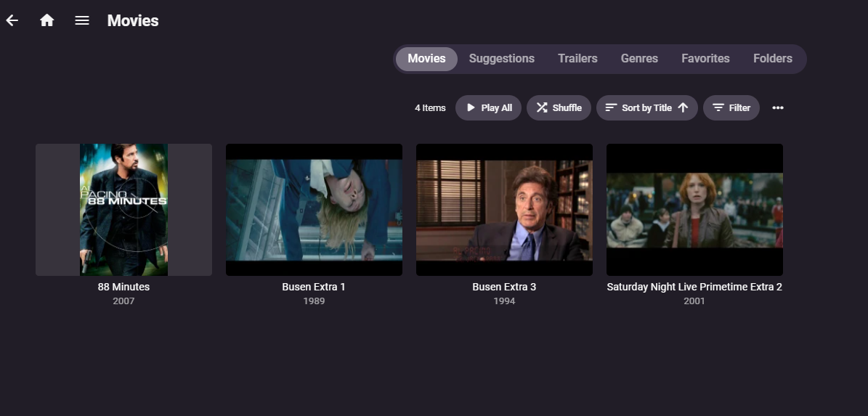Image resolution: width=868 pixels, height=416 pixels.
Task: Open the Filter options
Action: pyautogui.click(x=731, y=108)
